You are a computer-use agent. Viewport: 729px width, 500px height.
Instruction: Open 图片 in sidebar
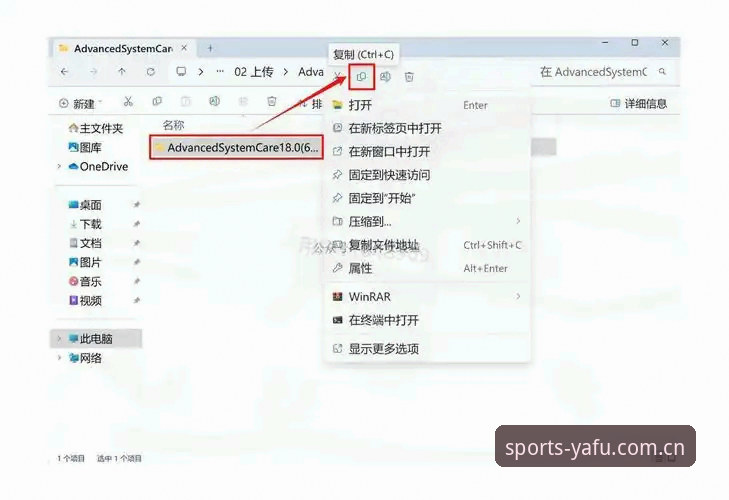coord(85,262)
